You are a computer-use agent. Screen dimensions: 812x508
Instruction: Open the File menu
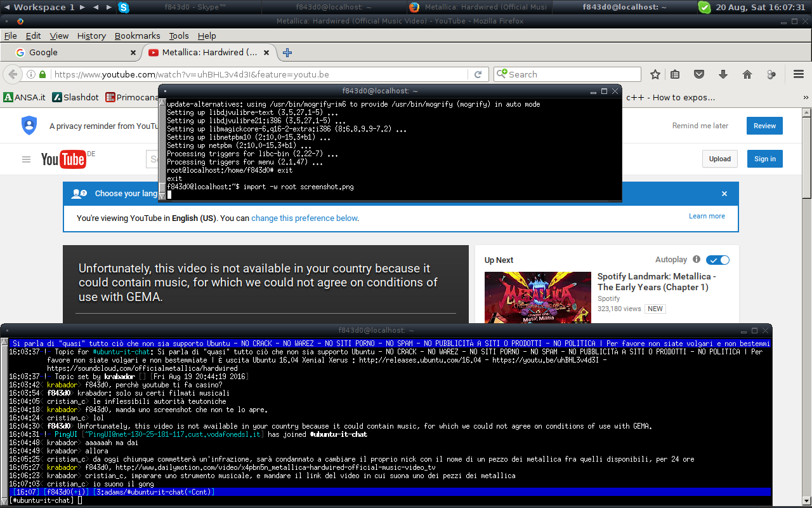(x=10, y=36)
